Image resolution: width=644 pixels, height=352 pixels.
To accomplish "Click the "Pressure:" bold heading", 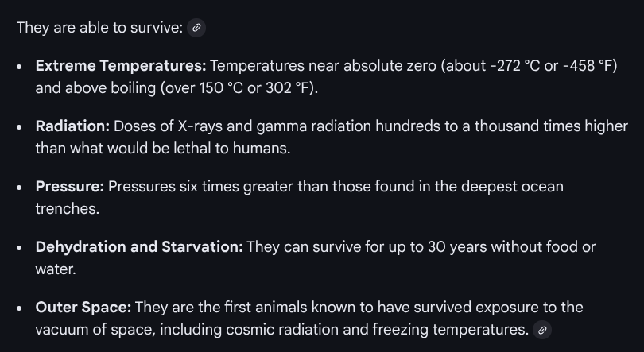I will tap(69, 187).
